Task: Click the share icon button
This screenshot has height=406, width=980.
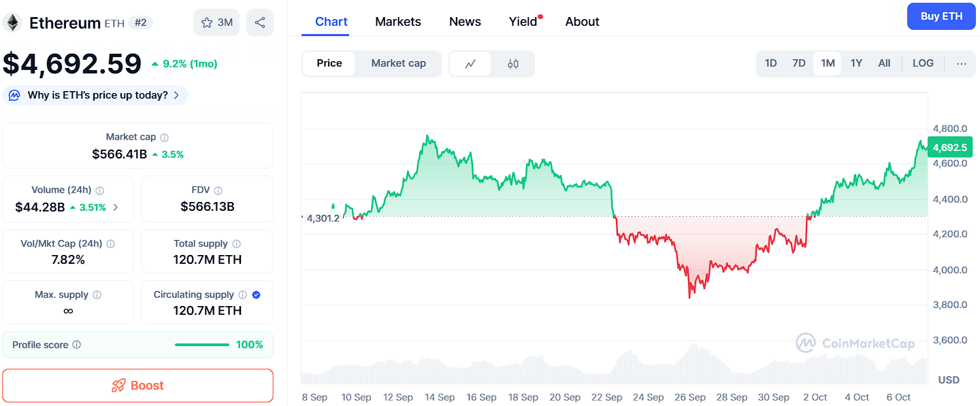Action: 260,22
